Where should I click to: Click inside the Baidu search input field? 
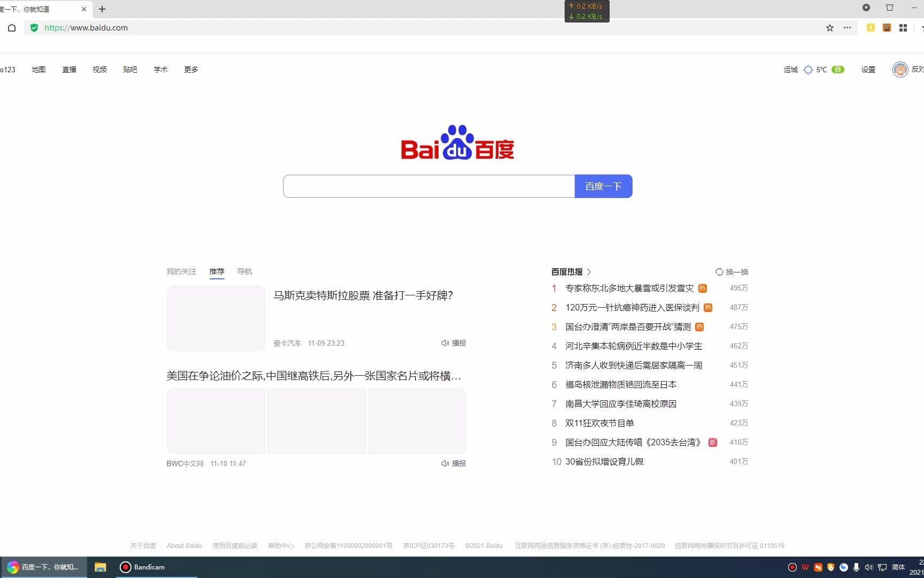tap(428, 186)
